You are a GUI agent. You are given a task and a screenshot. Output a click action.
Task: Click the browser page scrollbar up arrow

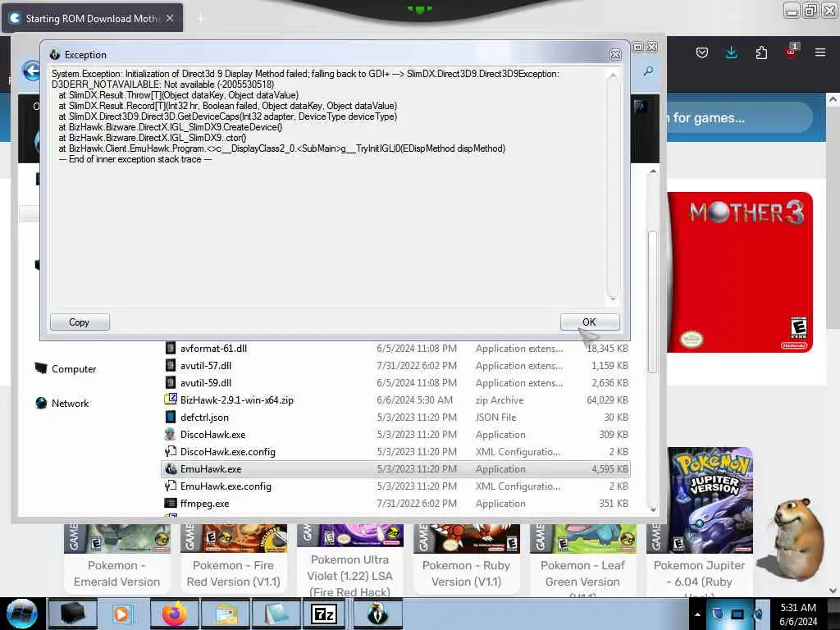833,99
